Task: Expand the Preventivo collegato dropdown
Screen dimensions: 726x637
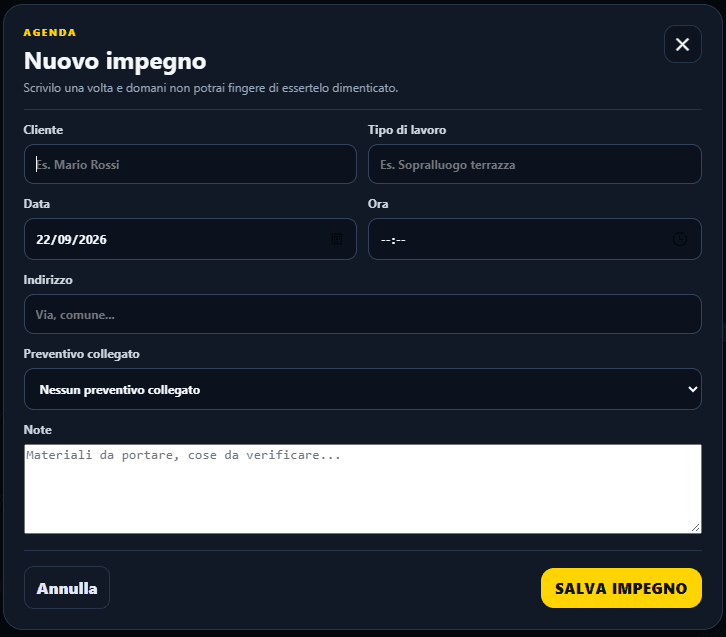Action: pyautogui.click(x=363, y=389)
